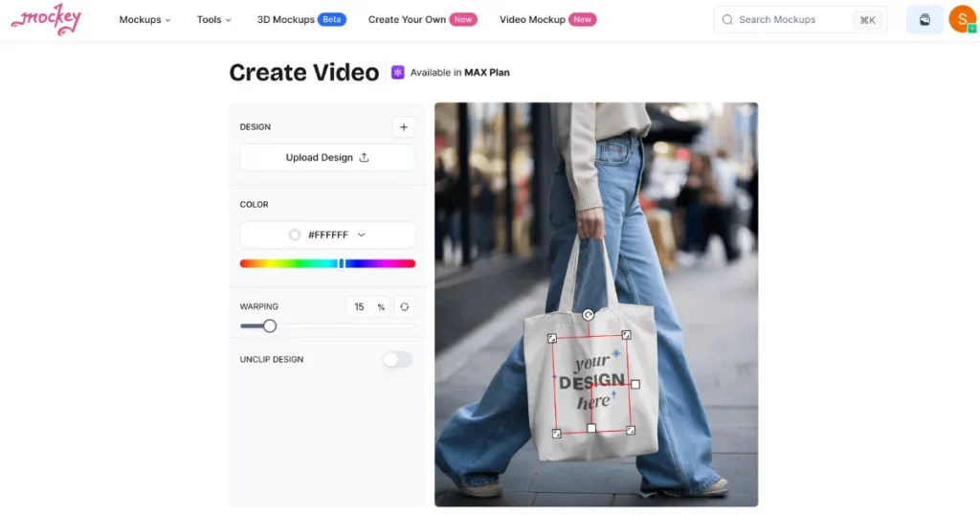
Task: Click the search magnifier icon
Action: click(x=727, y=20)
